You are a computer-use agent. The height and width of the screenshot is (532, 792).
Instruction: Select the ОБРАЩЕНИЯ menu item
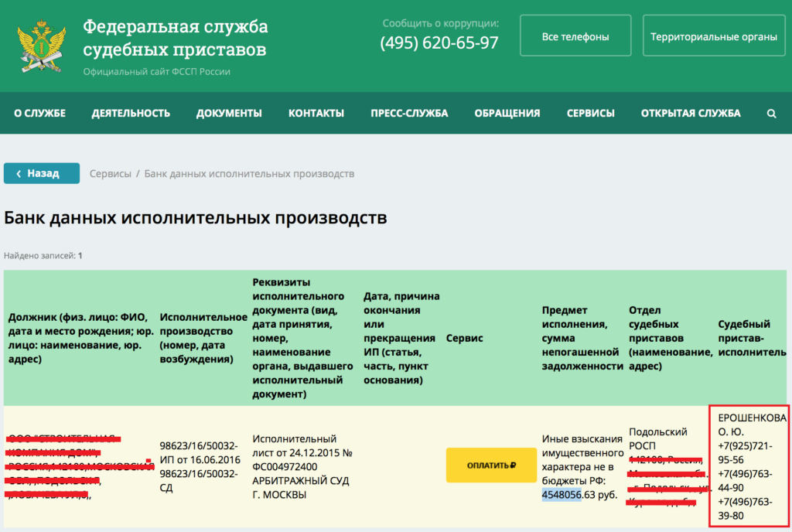[507, 113]
